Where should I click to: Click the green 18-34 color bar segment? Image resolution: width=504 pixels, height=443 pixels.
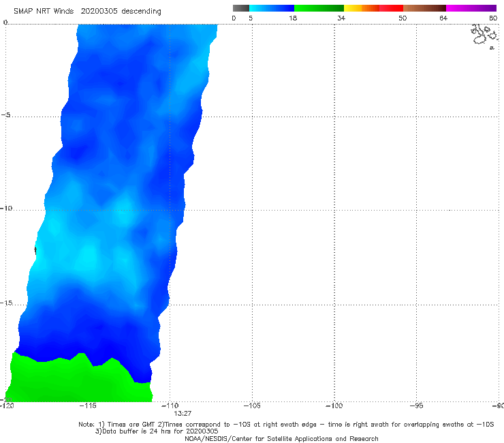click(x=319, y=8)
